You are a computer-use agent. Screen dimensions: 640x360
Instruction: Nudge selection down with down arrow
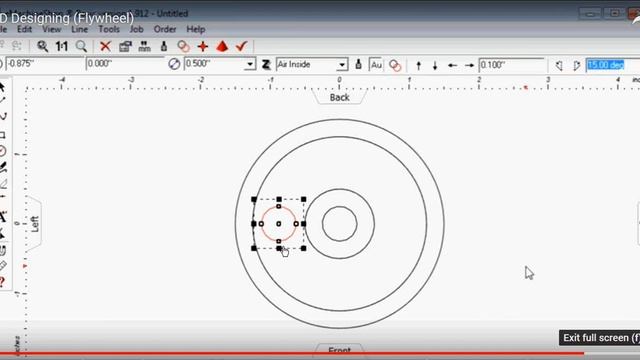click(x=435, y=65)
